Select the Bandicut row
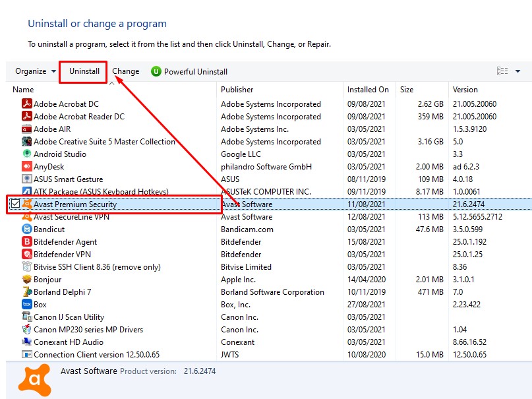 (269, 229)
